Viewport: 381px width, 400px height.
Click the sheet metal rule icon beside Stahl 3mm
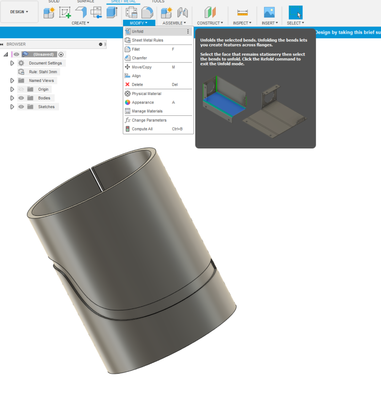pyautogui.click(x=21, y=72)
